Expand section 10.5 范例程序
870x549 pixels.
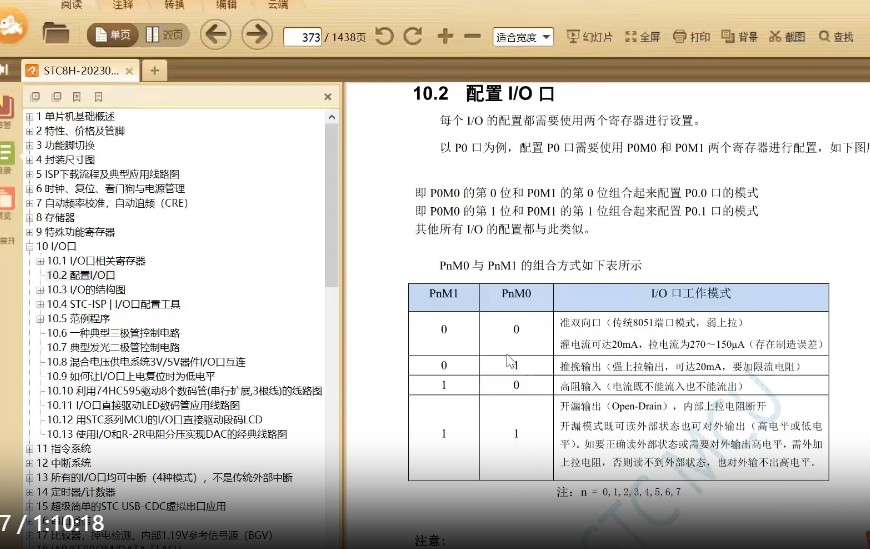tap(40, 319)
